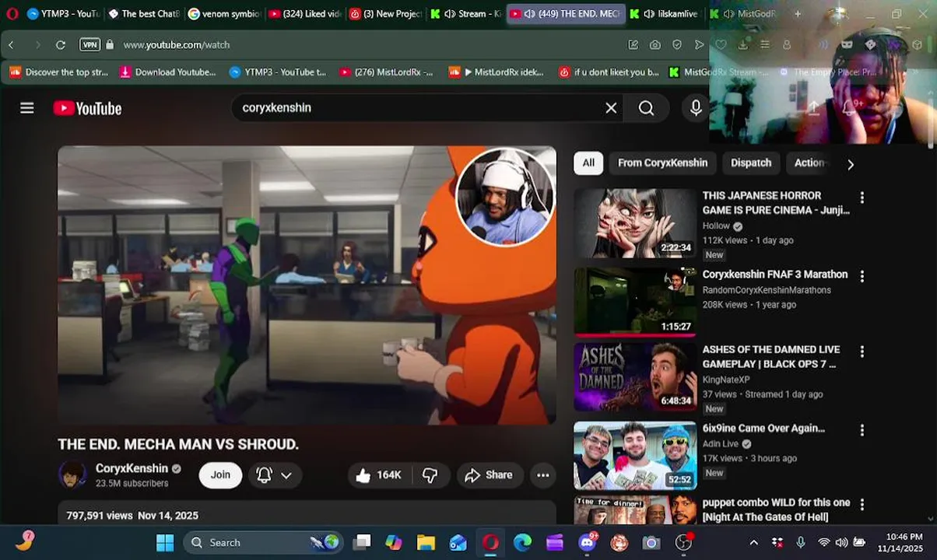937x560 pixels.
Task: Open the YouTube hamburger guide menu
Action: (27, 108)
